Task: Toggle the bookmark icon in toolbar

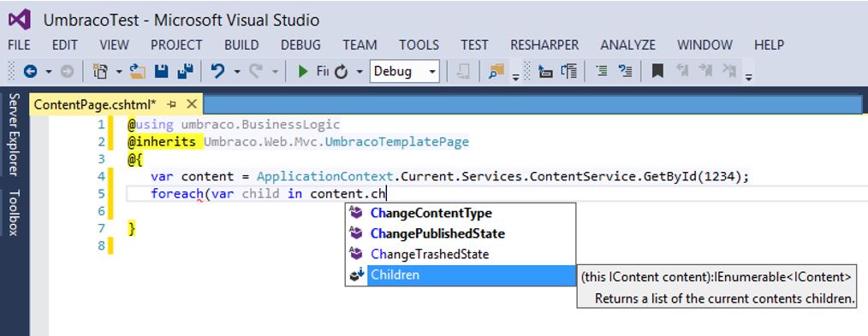Action: [657, 71]
